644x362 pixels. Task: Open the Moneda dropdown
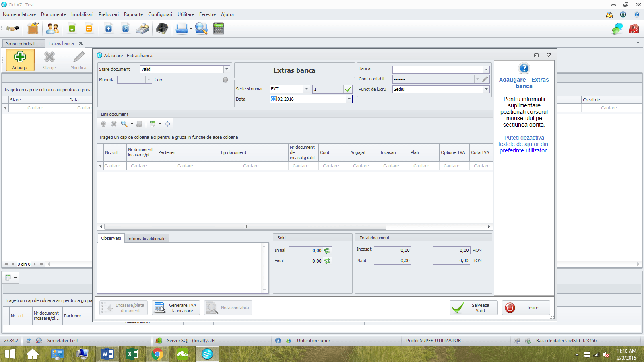(149, 80)
